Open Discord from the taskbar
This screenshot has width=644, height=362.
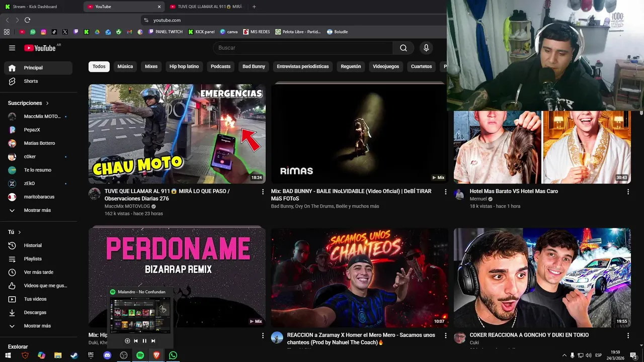107,355
